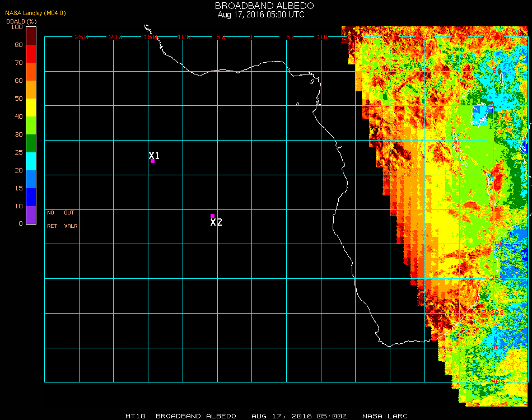Click the 15W longitude label

pyautogui.click(x=150, y=37)
